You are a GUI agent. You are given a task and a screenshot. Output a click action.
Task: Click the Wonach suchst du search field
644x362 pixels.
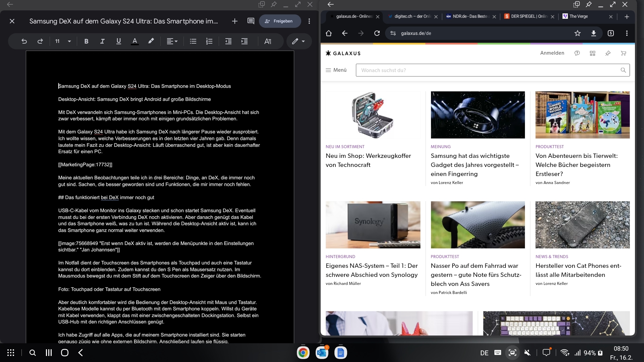(470, 70)
